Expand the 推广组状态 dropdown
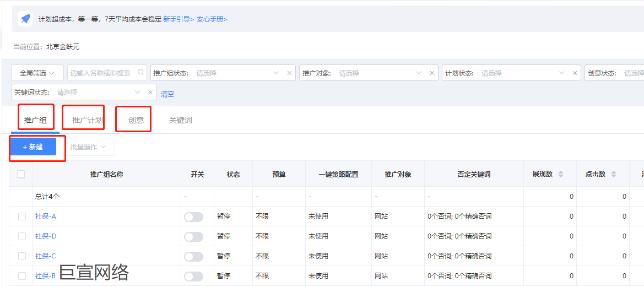Screen dimensions: 644x287 [x=276, y=73]
